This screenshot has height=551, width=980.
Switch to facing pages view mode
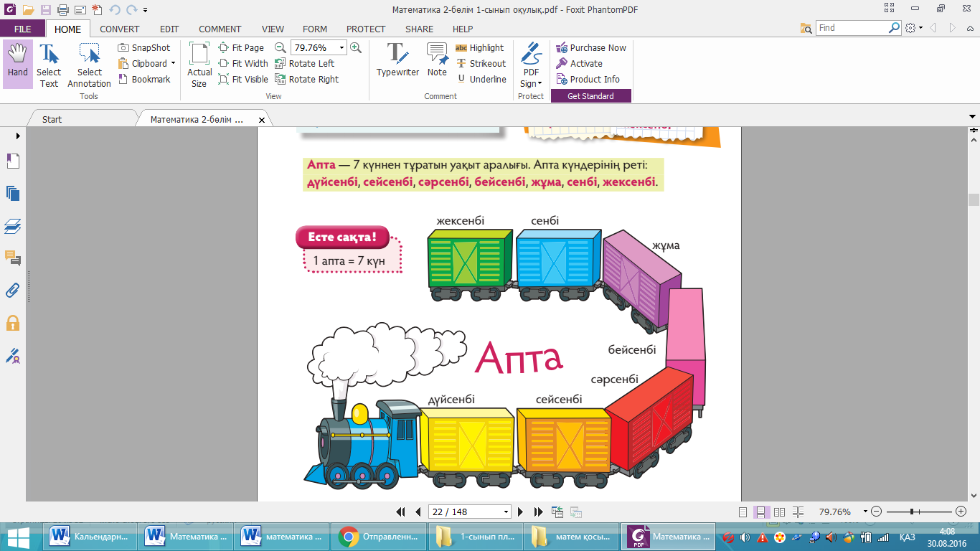pyautogui.click(x=780, y=512)
